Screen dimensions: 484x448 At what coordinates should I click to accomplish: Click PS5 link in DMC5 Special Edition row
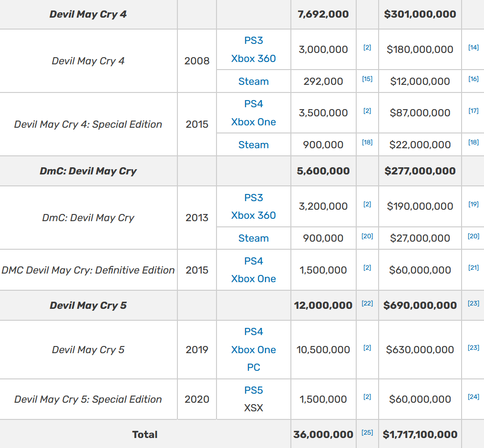point(253,390)
